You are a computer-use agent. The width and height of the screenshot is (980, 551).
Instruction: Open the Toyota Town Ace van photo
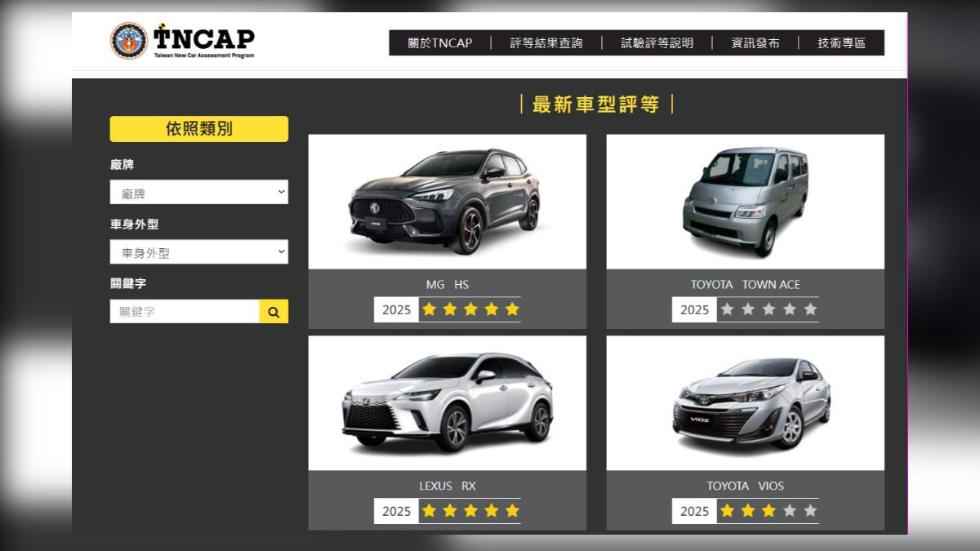click(746, 202)
